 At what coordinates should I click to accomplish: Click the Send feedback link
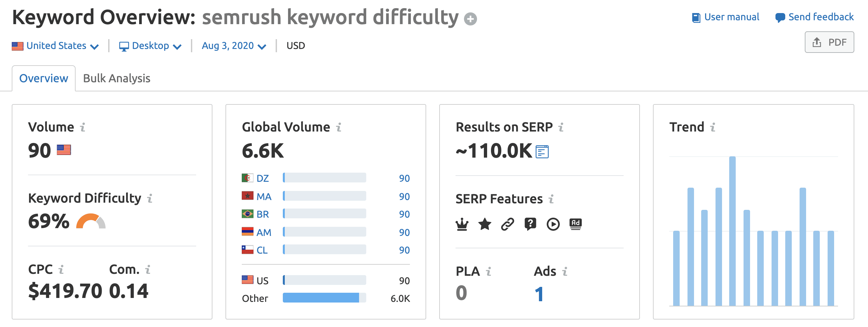tap(815, 17)
